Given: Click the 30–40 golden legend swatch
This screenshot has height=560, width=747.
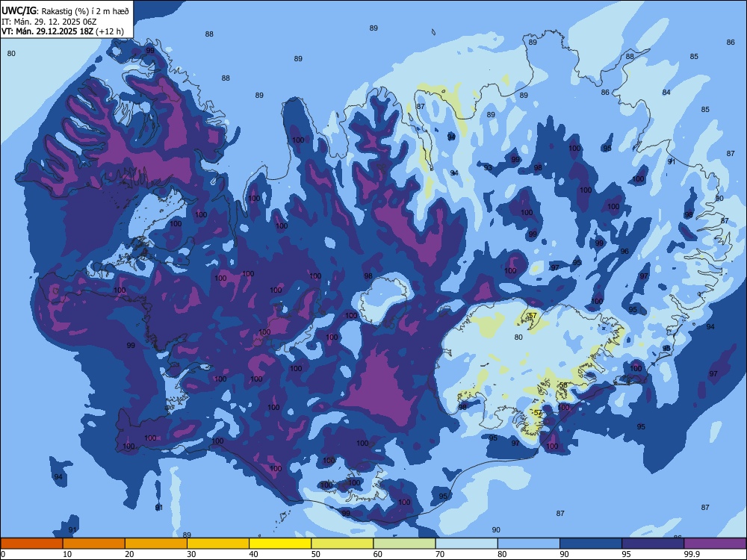Looking at the screenshot, I should pyautogui.click(x=218, y=544).
